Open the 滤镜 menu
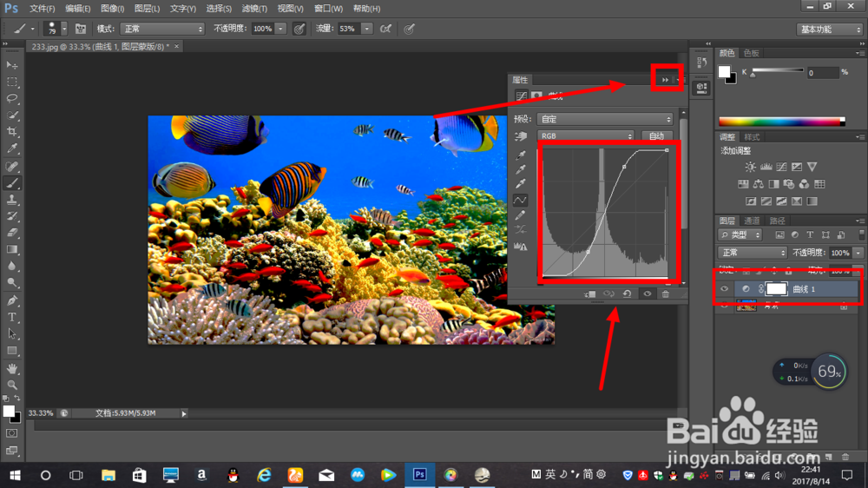 [254, 9]
